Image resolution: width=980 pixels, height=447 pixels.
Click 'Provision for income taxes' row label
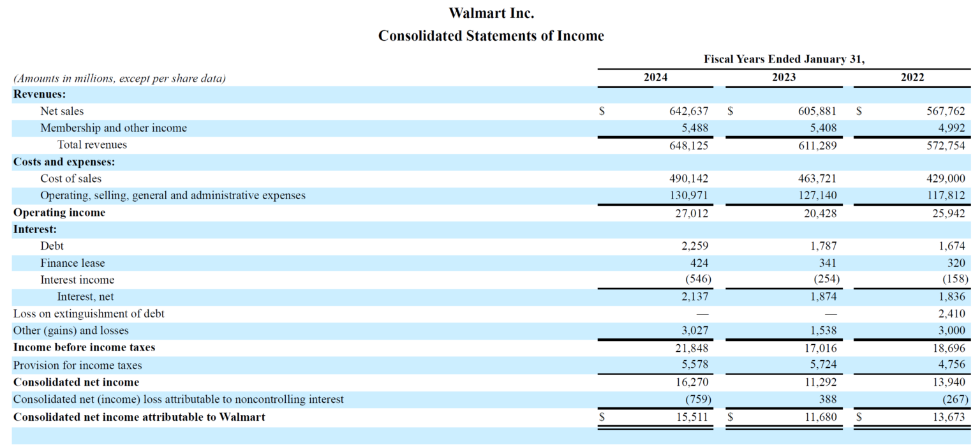(77, 365)
